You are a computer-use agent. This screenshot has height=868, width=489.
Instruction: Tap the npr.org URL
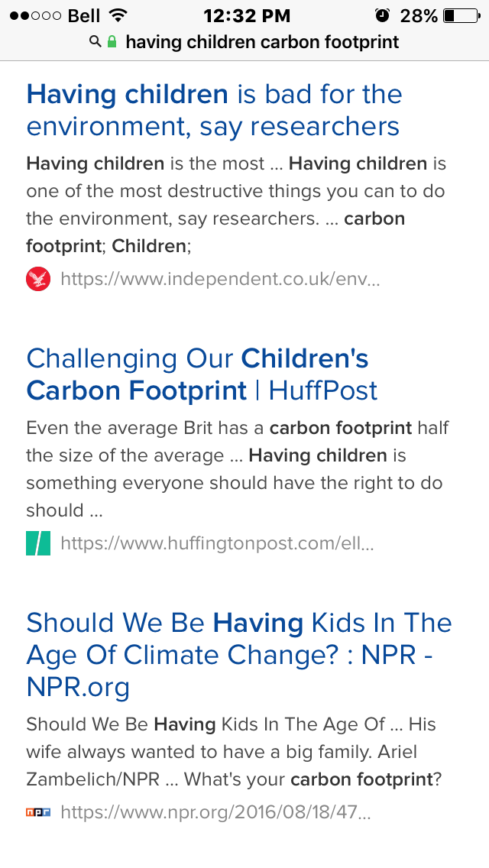click(215, 813)
